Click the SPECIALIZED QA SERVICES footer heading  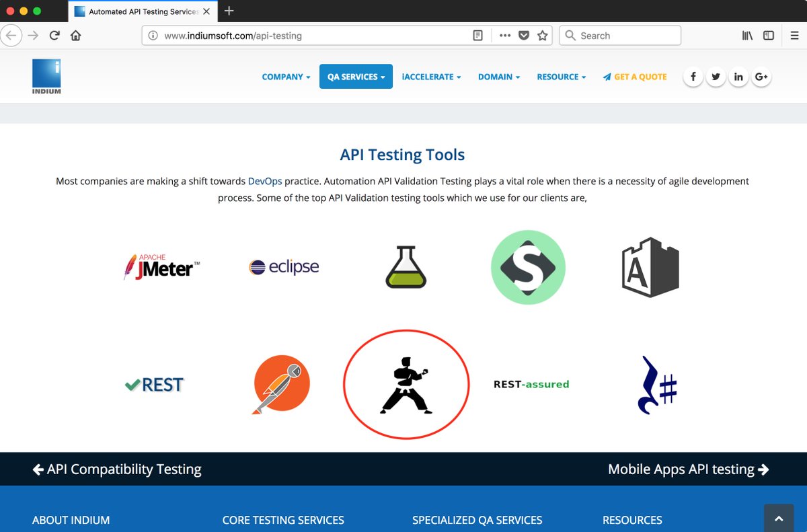point(477,520)
